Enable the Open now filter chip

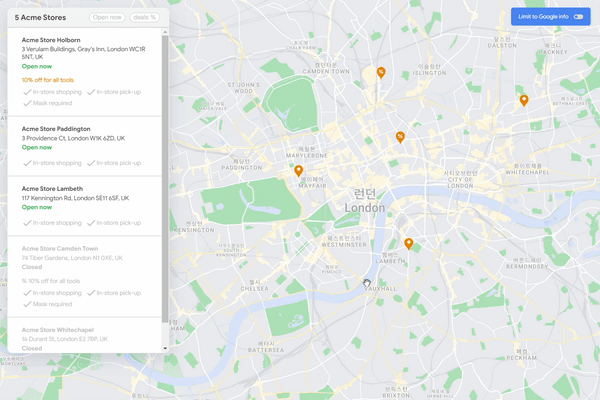click(107, 17)
